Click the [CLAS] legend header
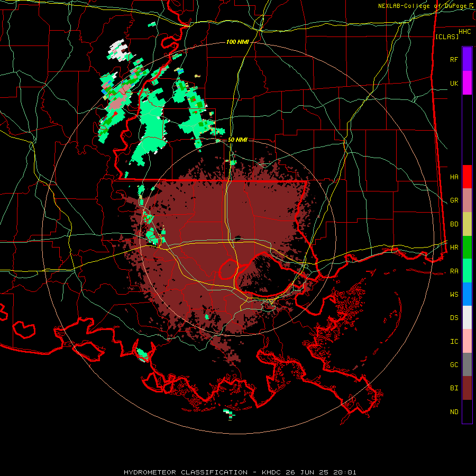 click(x=446, y=36)
